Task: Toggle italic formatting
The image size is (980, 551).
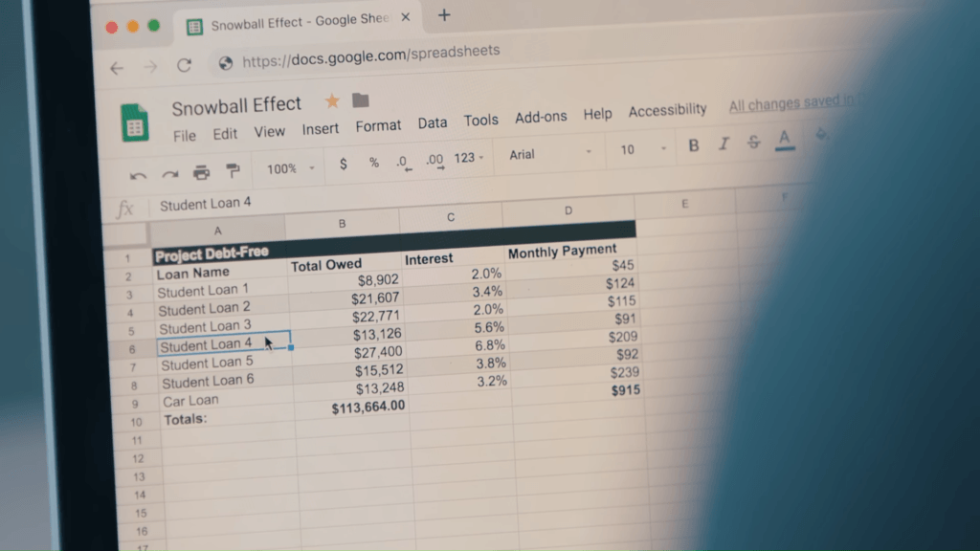Action: tap(724, 143)
